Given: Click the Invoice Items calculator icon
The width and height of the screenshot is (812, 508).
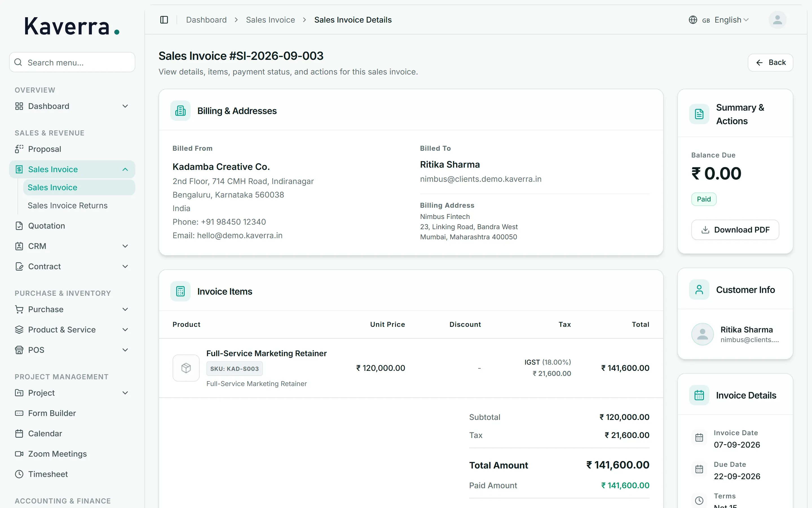Looking at the screenshot, I should 180,291.
